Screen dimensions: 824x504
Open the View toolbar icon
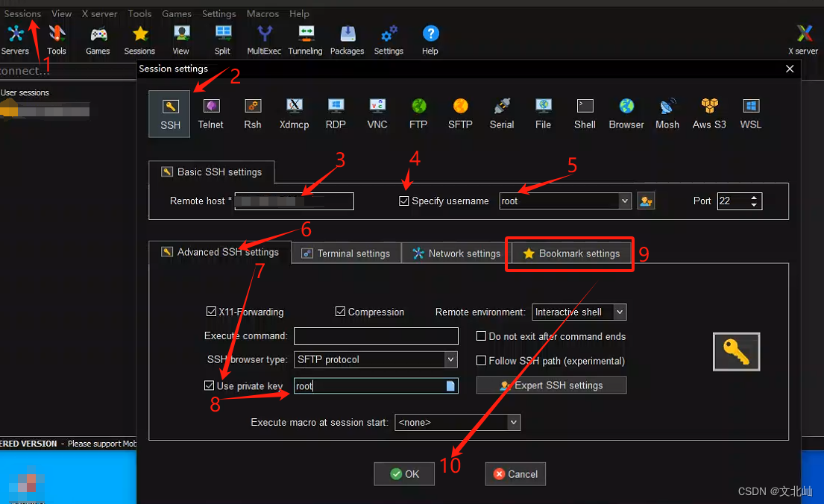point(180,40)
